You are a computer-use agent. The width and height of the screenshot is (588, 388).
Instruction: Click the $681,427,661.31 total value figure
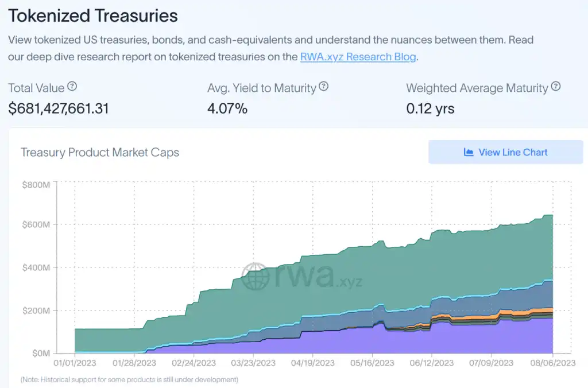click(x=59, y=108)
